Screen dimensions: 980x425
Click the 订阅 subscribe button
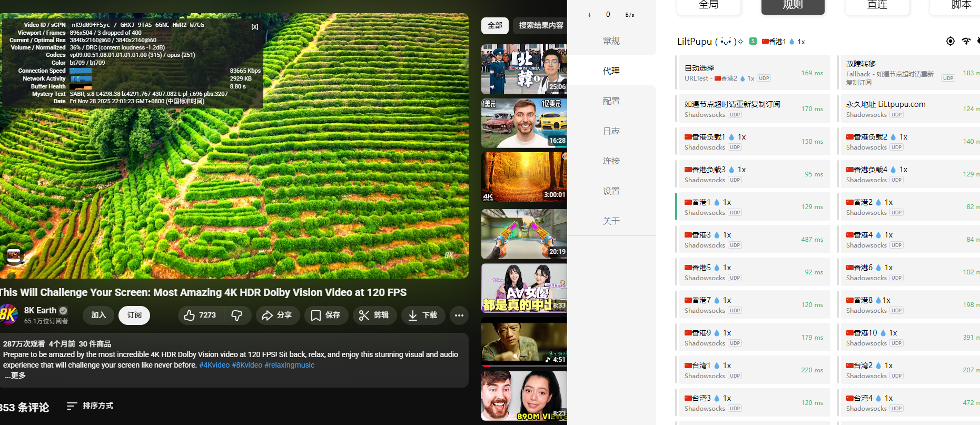tap(134, 315)
